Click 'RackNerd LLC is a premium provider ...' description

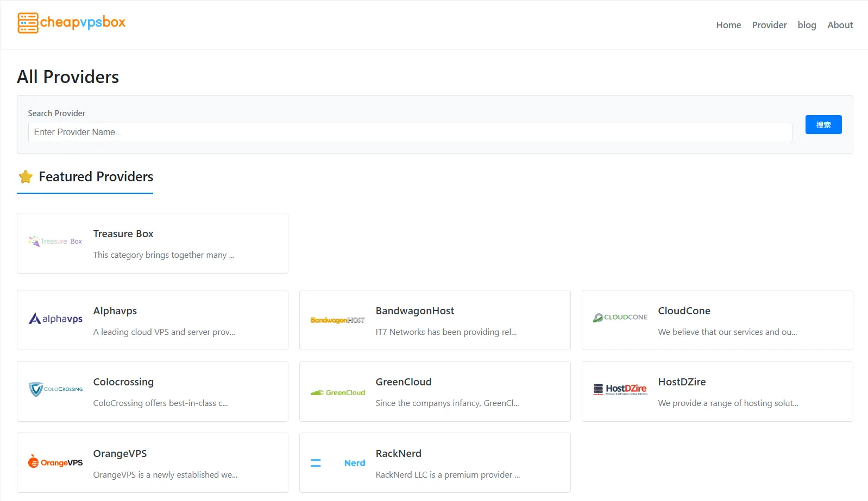(448, 475)
